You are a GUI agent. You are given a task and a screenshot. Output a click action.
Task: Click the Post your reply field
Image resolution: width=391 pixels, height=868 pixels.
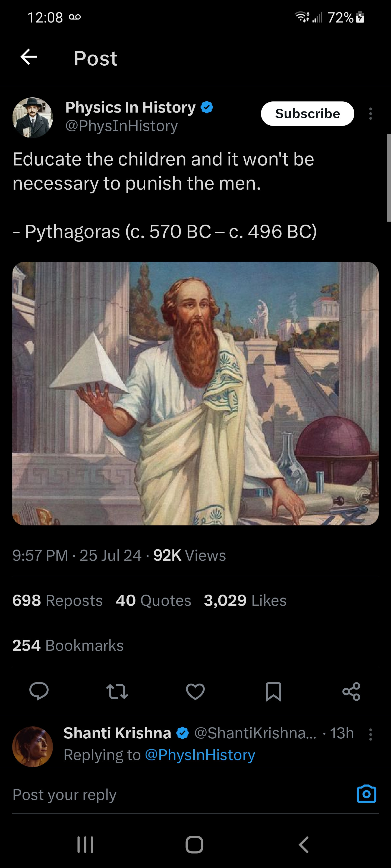tap(182, 794)
